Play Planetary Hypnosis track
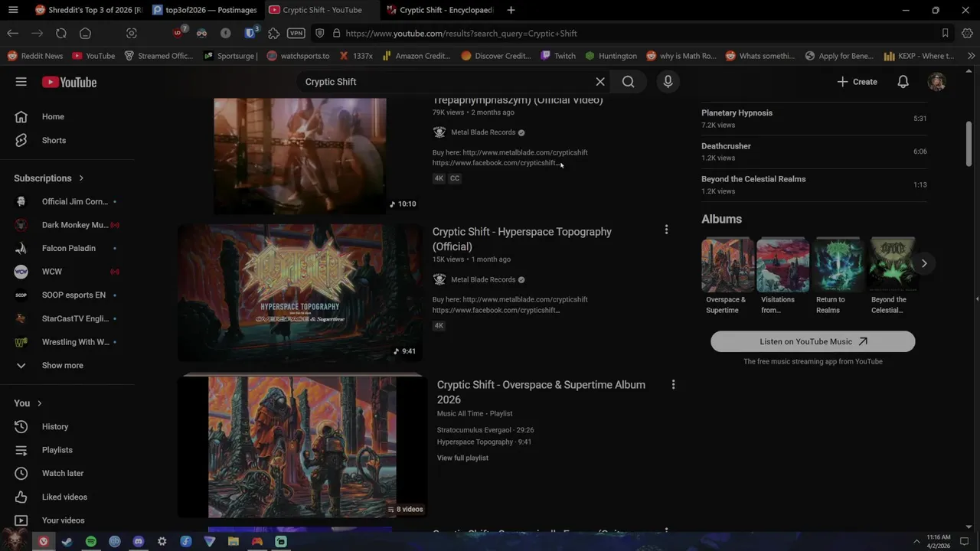Viewport: 980px width, 551px height. coord(814,119)
